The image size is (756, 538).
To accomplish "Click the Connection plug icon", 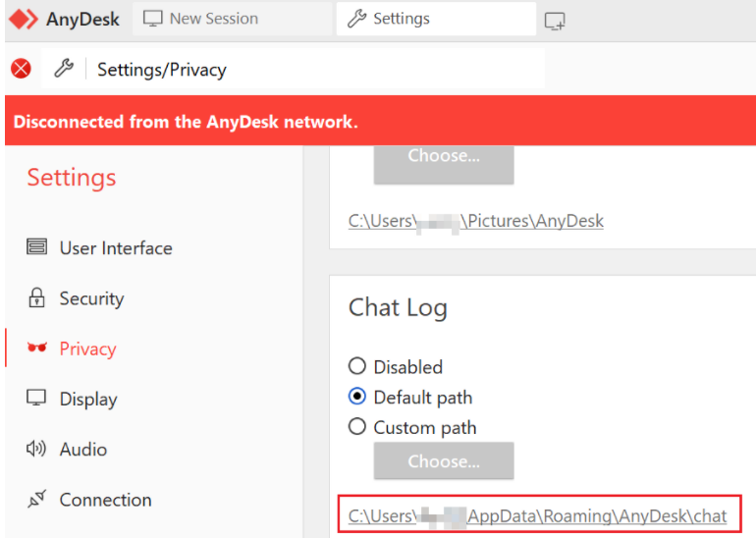I will (37, 500).
